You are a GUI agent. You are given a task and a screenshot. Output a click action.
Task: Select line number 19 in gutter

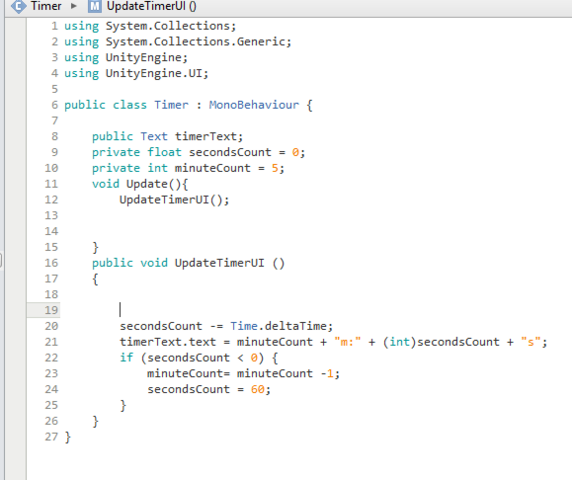(51, 310)
